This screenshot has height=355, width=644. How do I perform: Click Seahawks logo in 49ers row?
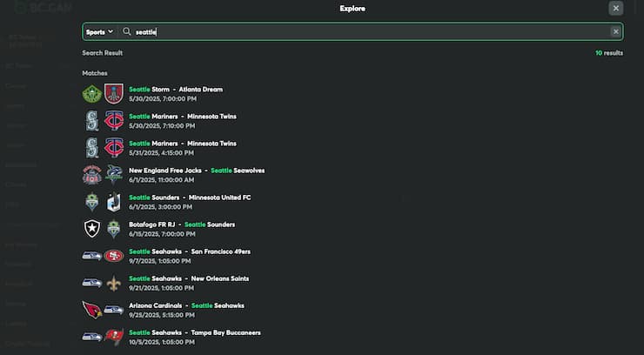92,256
